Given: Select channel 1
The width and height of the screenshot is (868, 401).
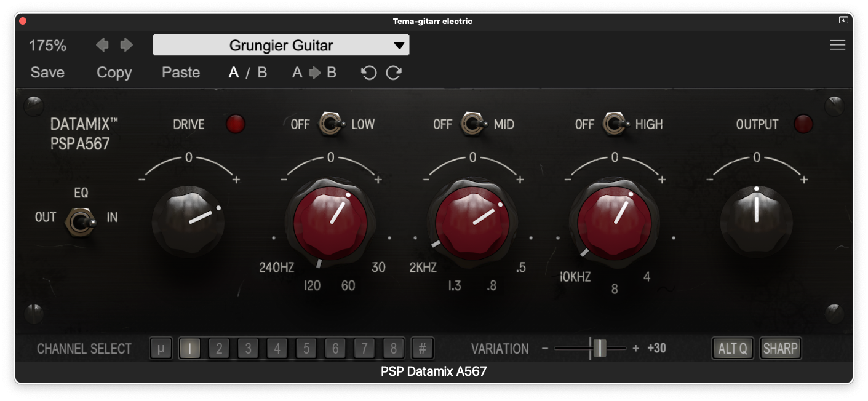Looking at the screenshot, I should click(190, 349).
